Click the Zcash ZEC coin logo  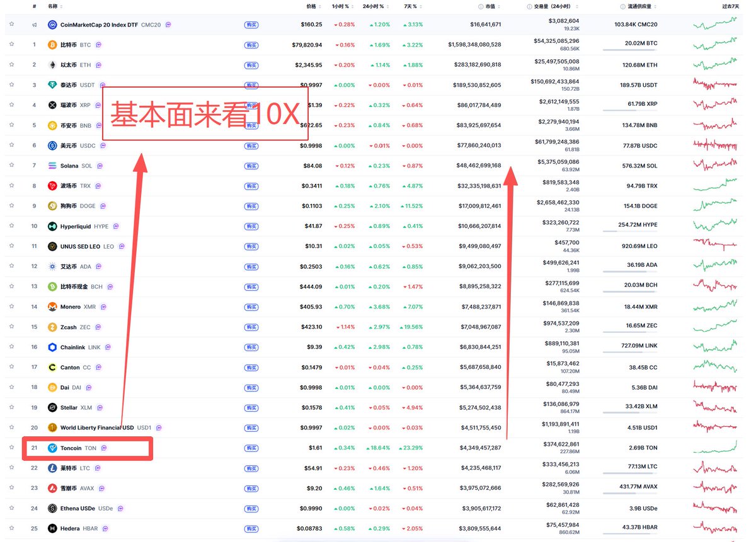point(53,327)
